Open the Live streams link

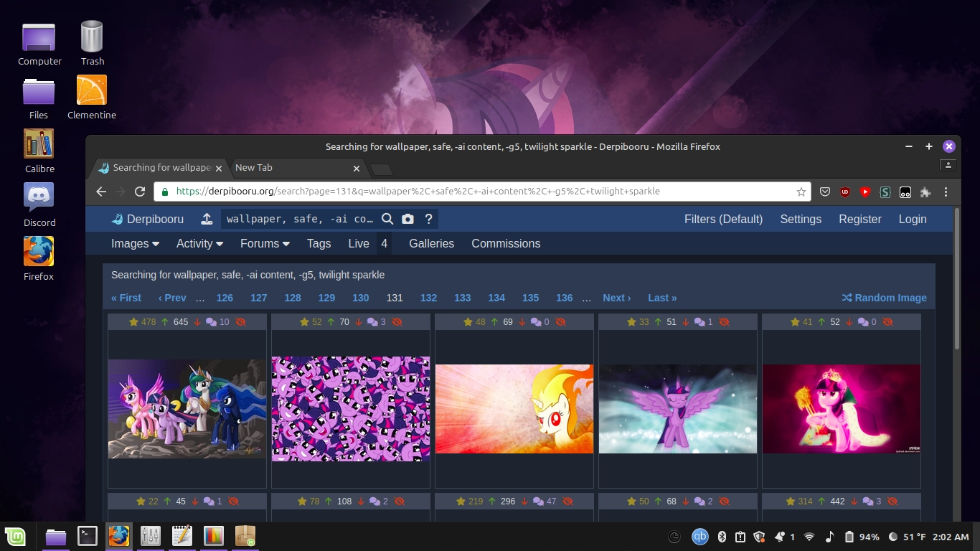(359, 243)
